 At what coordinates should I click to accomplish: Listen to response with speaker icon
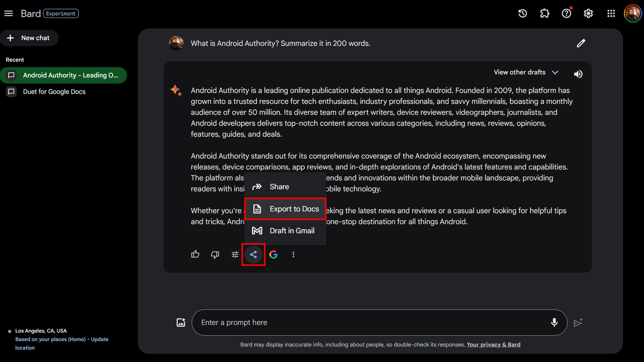578,74
